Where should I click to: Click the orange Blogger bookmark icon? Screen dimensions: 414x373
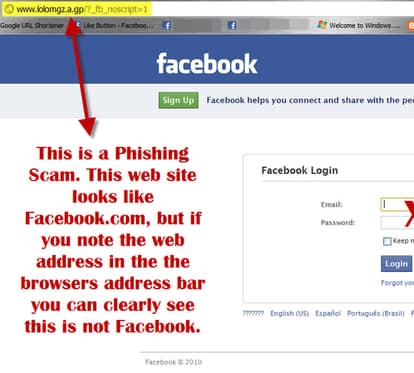411,25
